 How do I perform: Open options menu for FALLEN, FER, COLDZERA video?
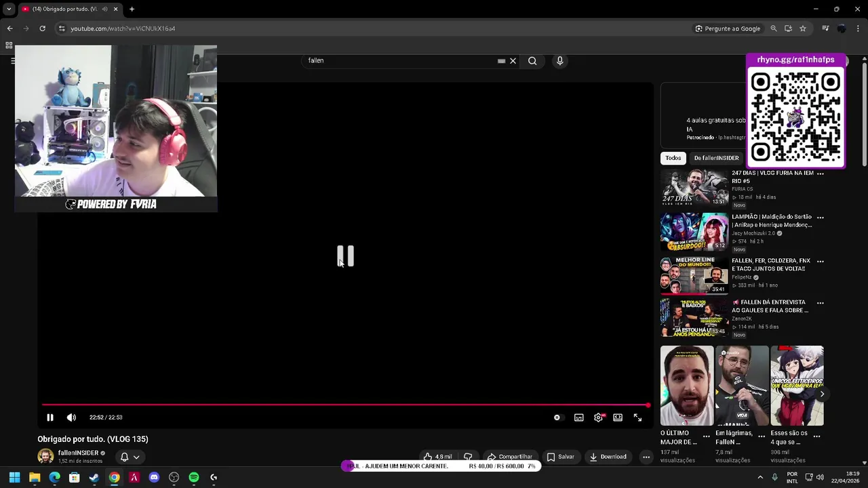[x=820, y=261]
